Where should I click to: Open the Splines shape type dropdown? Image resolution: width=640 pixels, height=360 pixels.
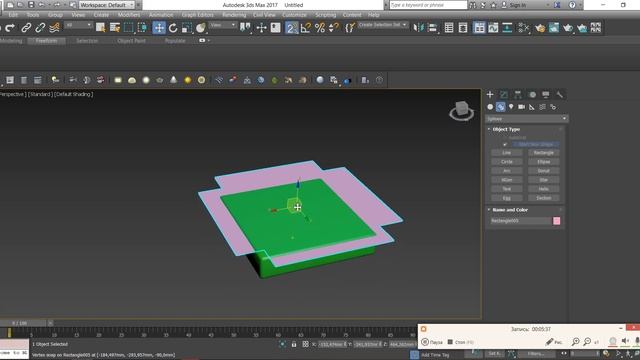(527, 119)
